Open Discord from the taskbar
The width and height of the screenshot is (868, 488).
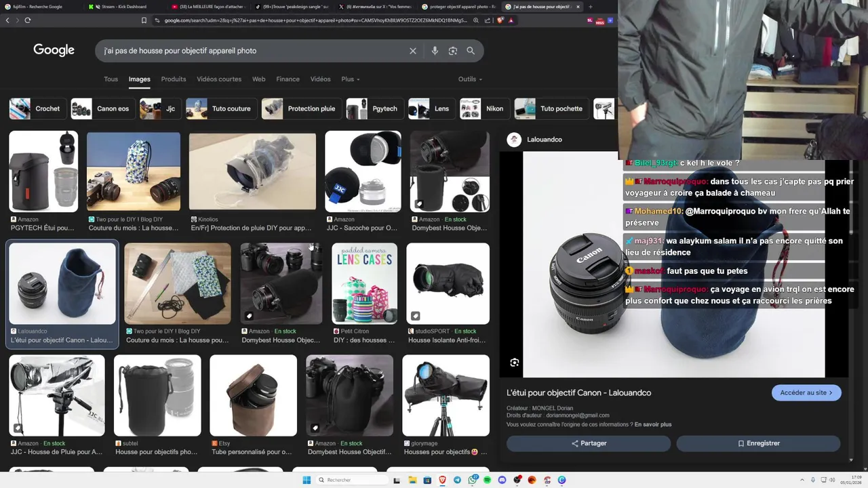pyautogui.click(x=502, y=480)
